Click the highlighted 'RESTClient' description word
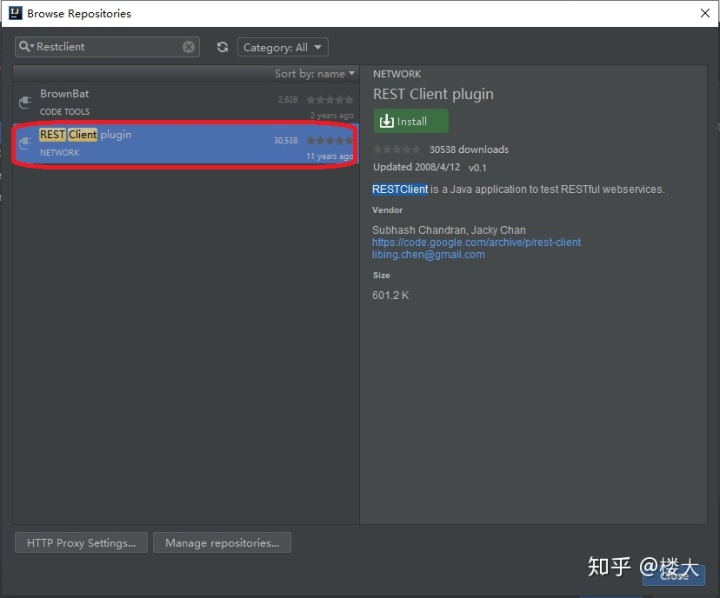 tap(400, 189)
